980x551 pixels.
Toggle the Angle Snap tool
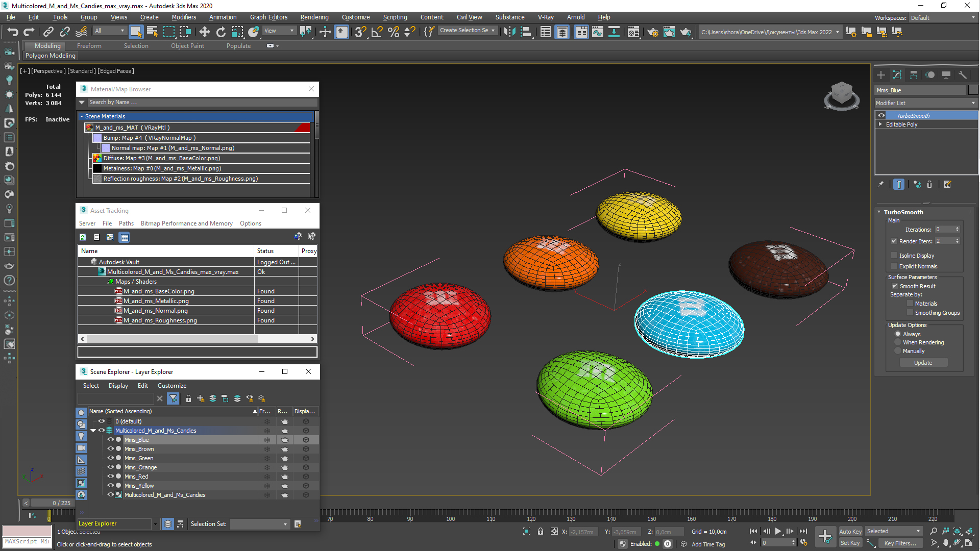click(377, 32)
